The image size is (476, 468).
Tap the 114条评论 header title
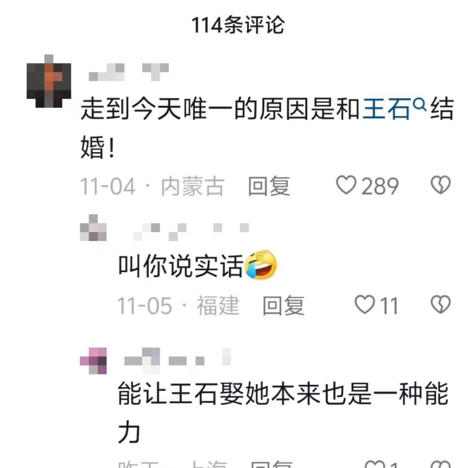[x=238, y=25]
